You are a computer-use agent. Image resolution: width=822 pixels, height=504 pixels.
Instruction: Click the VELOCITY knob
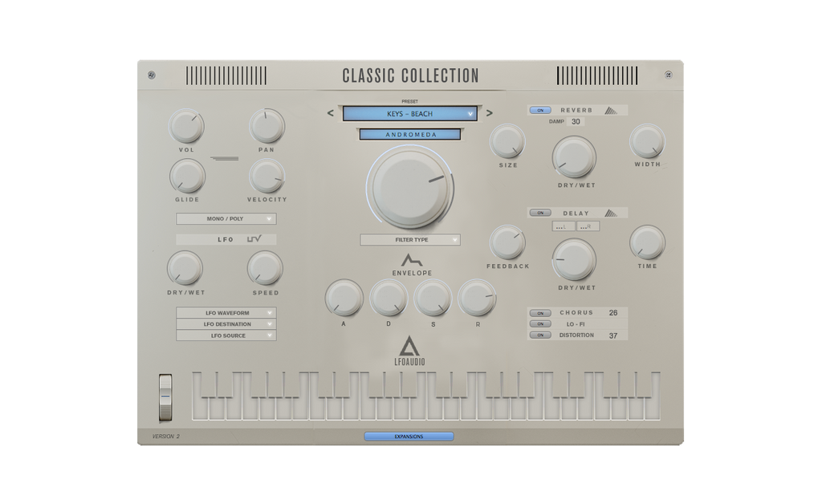click(267, 177)
